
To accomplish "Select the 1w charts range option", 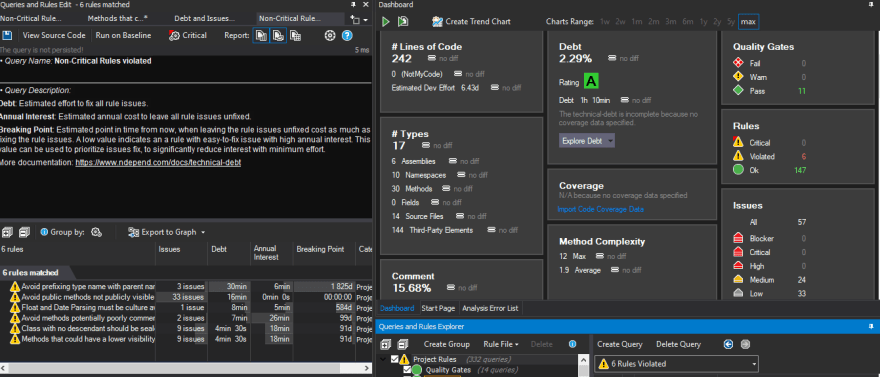I will [x=604, y=21].
